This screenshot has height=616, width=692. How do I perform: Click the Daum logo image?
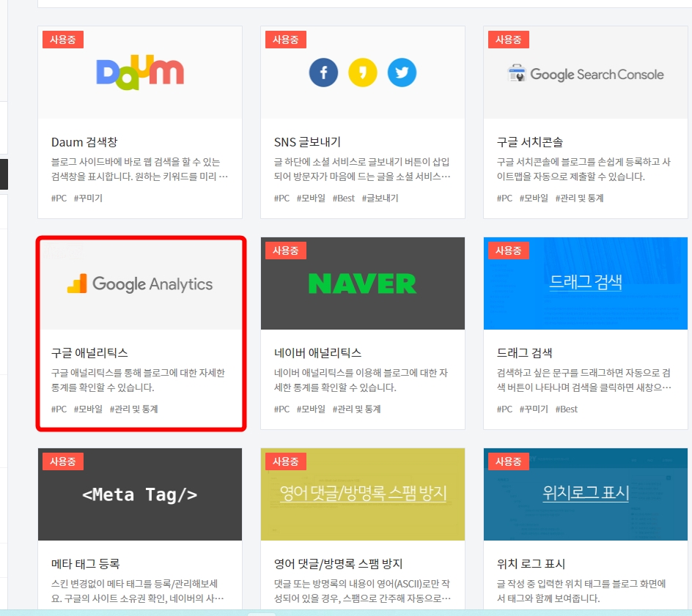point(140,73)
